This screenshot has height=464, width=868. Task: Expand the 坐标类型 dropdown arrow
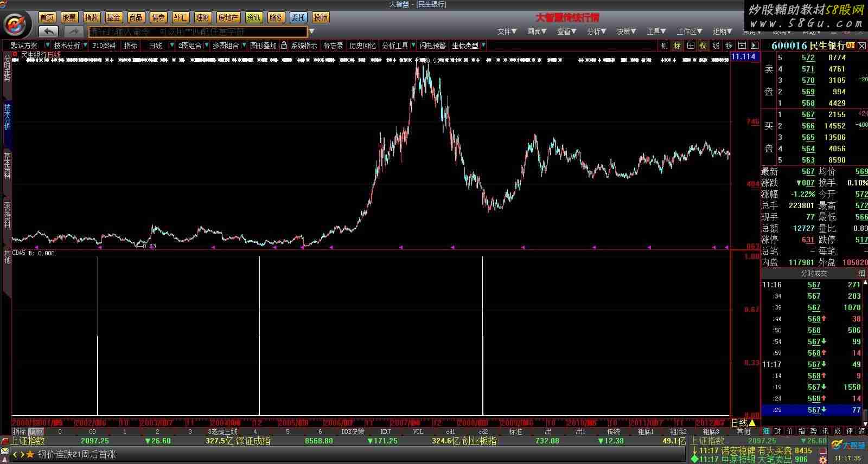tap(483, 46)
